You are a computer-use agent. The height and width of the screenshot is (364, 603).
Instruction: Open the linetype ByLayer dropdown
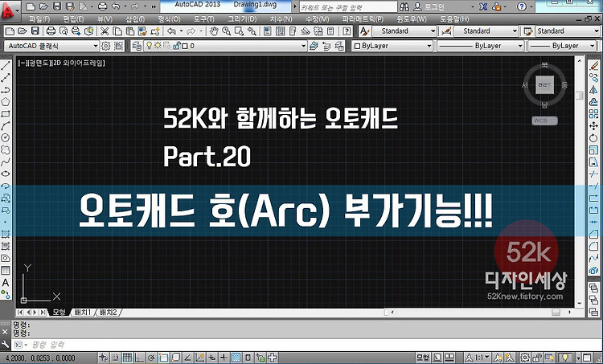pos(481,46)
